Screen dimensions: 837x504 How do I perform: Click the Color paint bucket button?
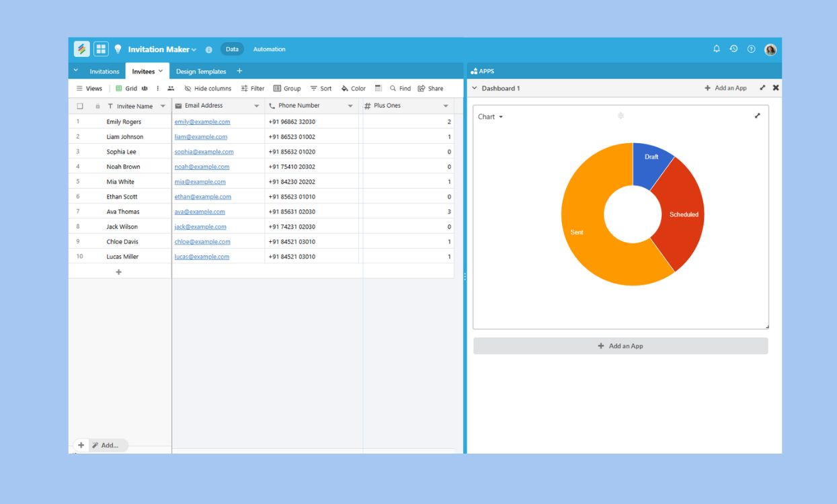click(x=354, y=89)
